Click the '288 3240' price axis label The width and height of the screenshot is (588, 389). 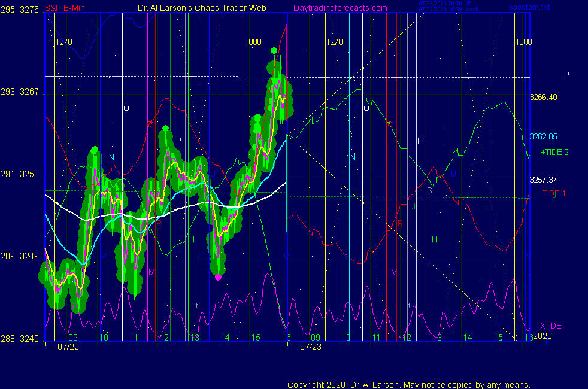click(x=20, y=339)
